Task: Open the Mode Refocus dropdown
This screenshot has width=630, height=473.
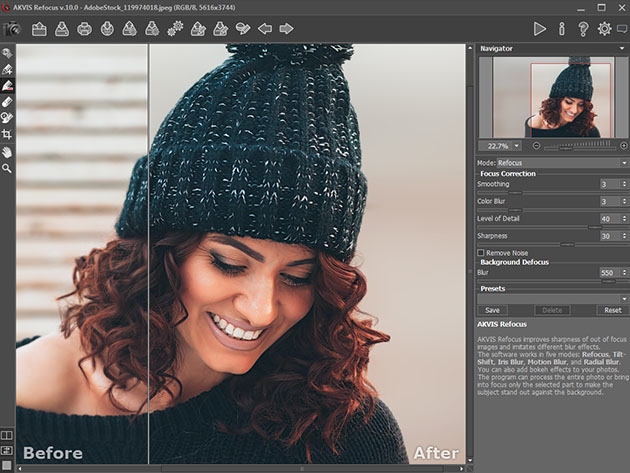Action: coord(560,162)
